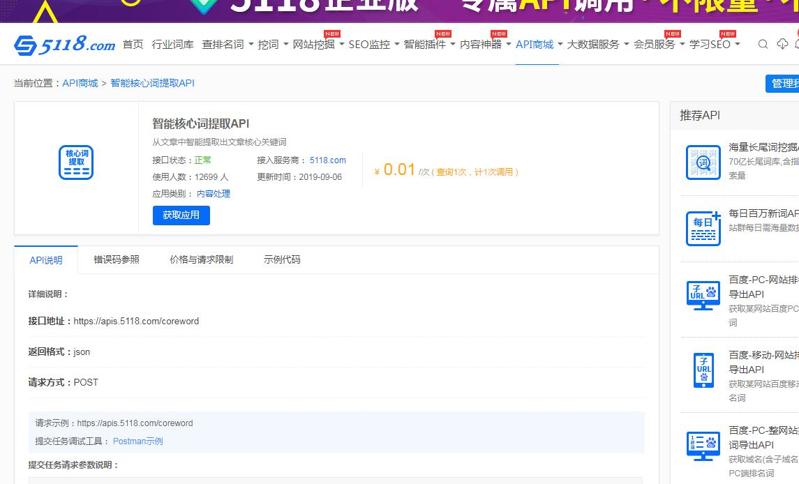This screenshot has width=799, height=484.
Task: Open the 百度-移动-网站 导出API phone icon
Action: [704, 370]
